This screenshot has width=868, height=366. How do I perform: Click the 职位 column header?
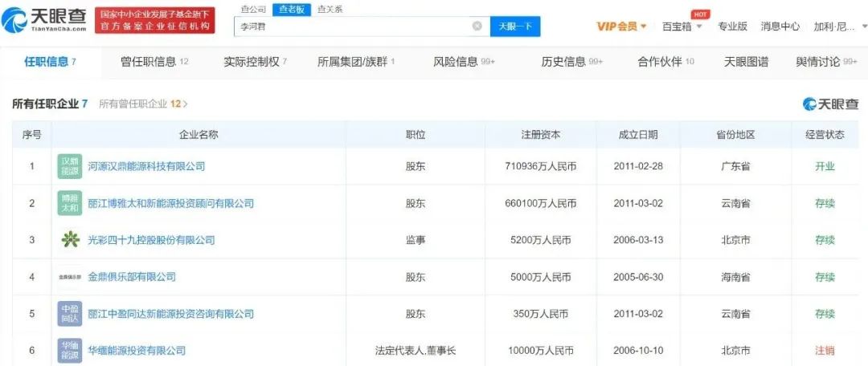[416, 134]
